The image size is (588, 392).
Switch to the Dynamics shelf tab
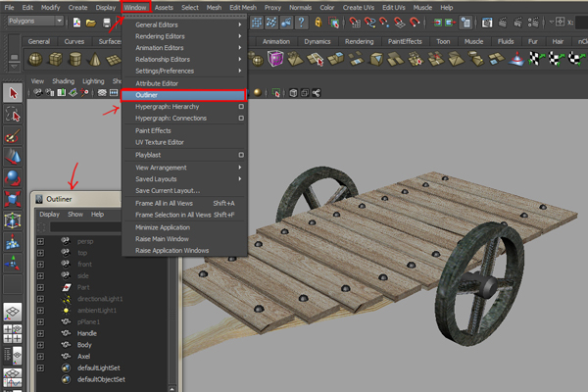[x=318, y=41]
